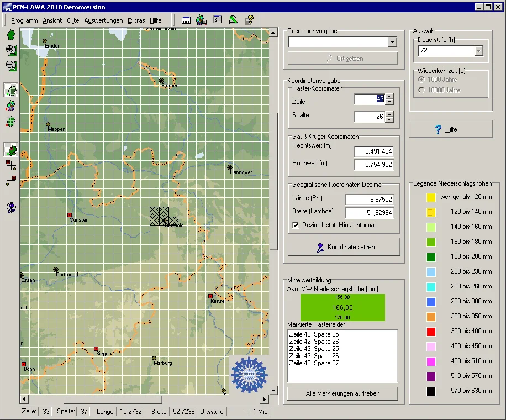Click the Ort setzen button
The image size is (506, 420).
(x=342, y=59)
